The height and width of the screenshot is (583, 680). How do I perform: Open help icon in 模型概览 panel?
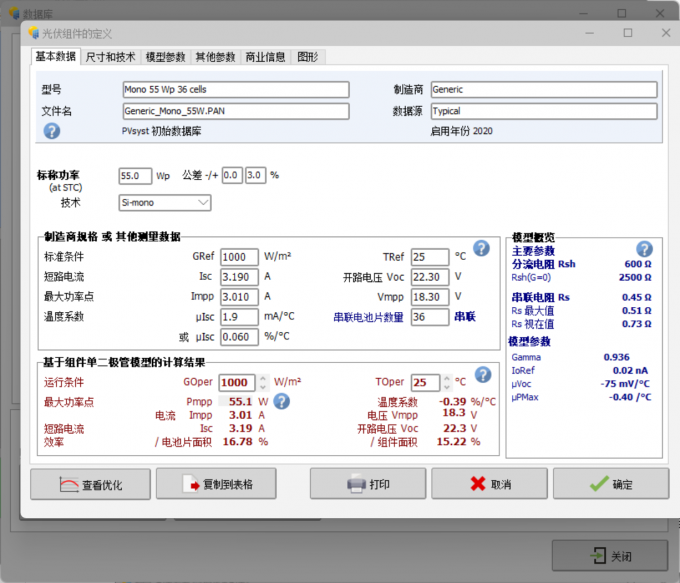click(x=644, y=249)
